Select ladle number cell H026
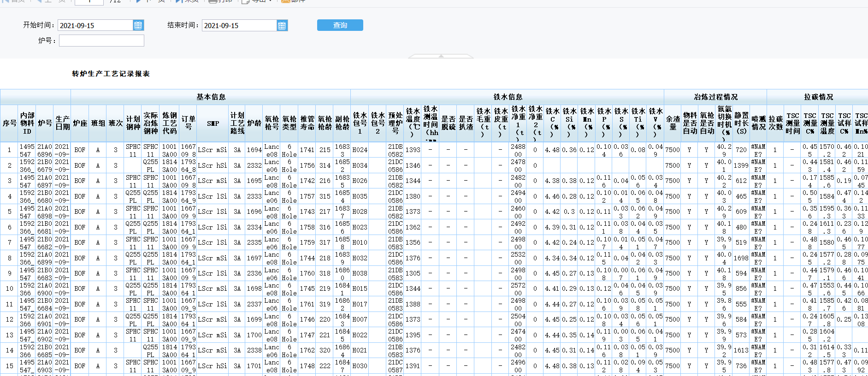The image size is (868, 376). 360,181
